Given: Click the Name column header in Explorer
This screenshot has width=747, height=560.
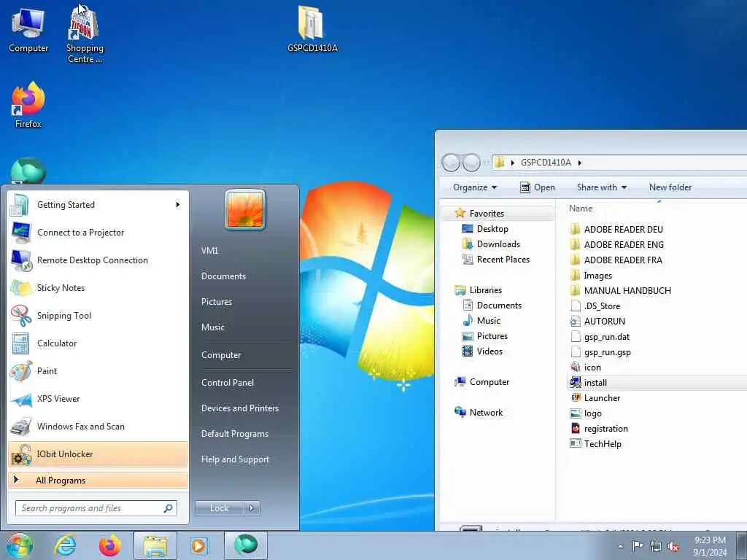Looking at the screenshot, I should 581,209.
